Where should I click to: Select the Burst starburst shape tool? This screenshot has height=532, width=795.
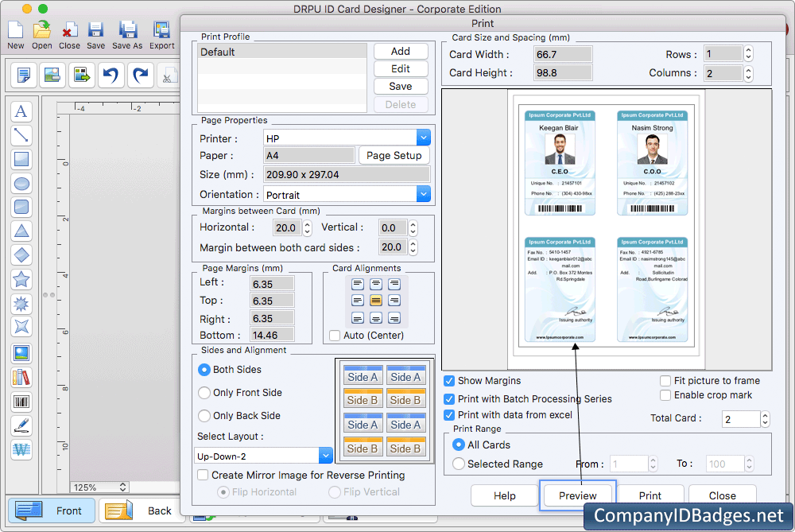tap(21, 303)
